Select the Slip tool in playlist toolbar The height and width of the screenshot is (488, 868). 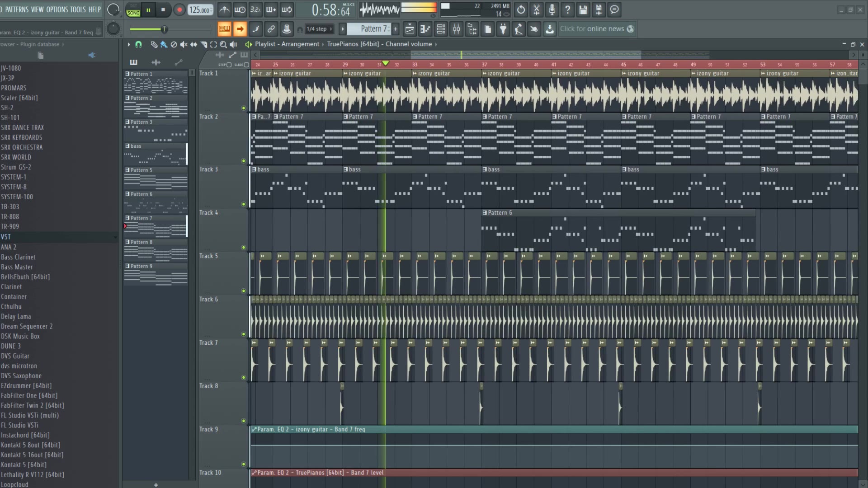(x=193, y=44)
